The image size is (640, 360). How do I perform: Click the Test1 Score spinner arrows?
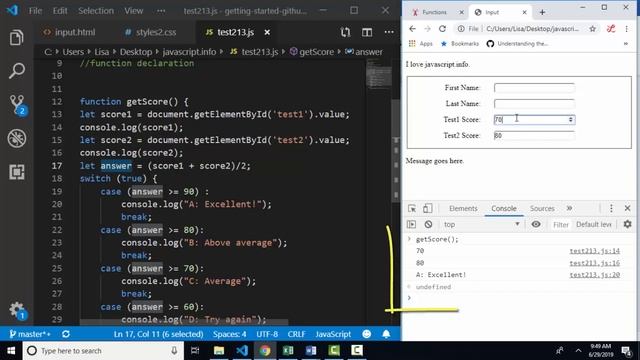[x=571, y=120]
